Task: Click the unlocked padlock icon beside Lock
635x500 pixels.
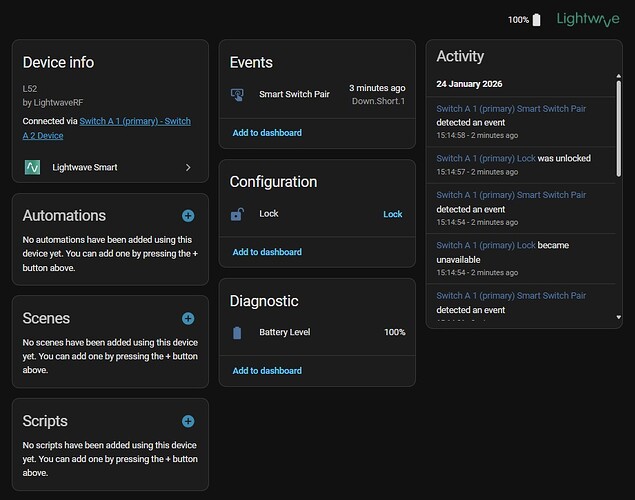Action: click(237, 214)
